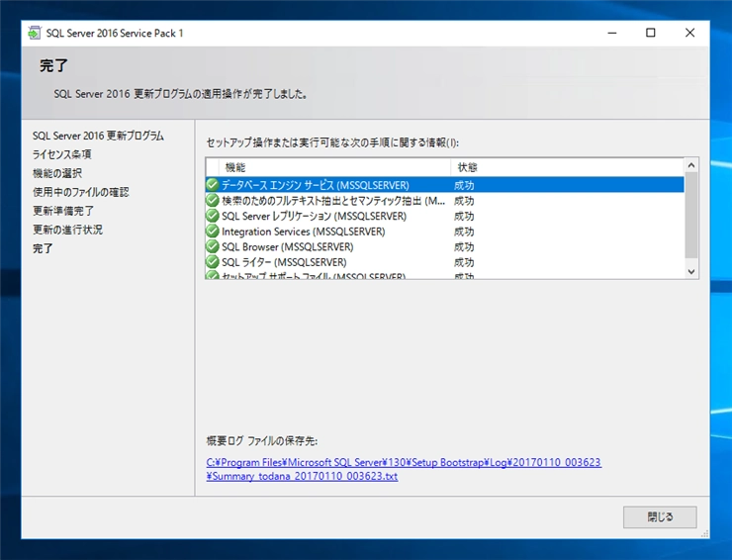Click the 機能 column header
The height and width of the screenshot is (560, 732).
(x=334, y=167)
